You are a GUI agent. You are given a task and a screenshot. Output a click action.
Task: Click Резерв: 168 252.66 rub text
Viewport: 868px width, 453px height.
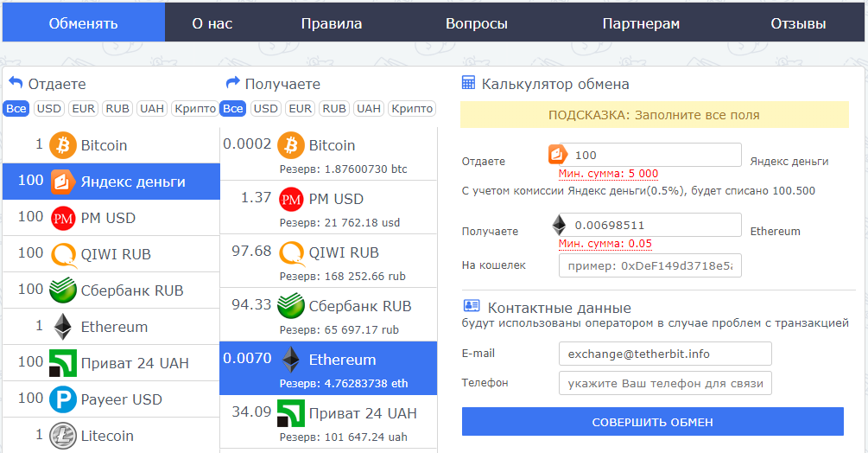click(343, 276)
